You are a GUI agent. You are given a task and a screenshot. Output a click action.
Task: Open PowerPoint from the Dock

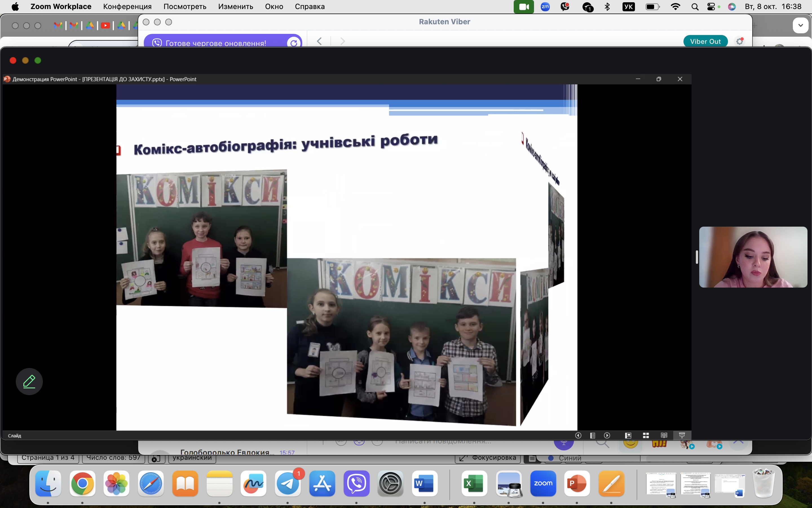click(577, 483)
